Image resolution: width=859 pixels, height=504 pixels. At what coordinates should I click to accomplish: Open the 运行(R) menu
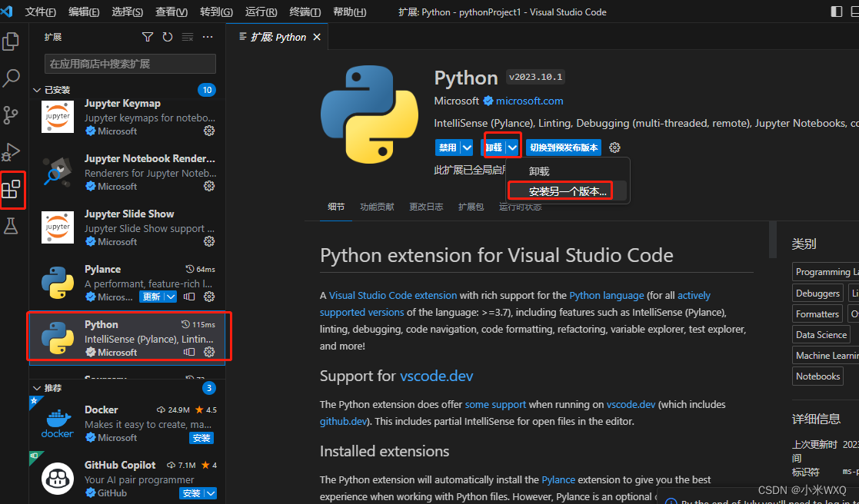(x=261, y=12)
